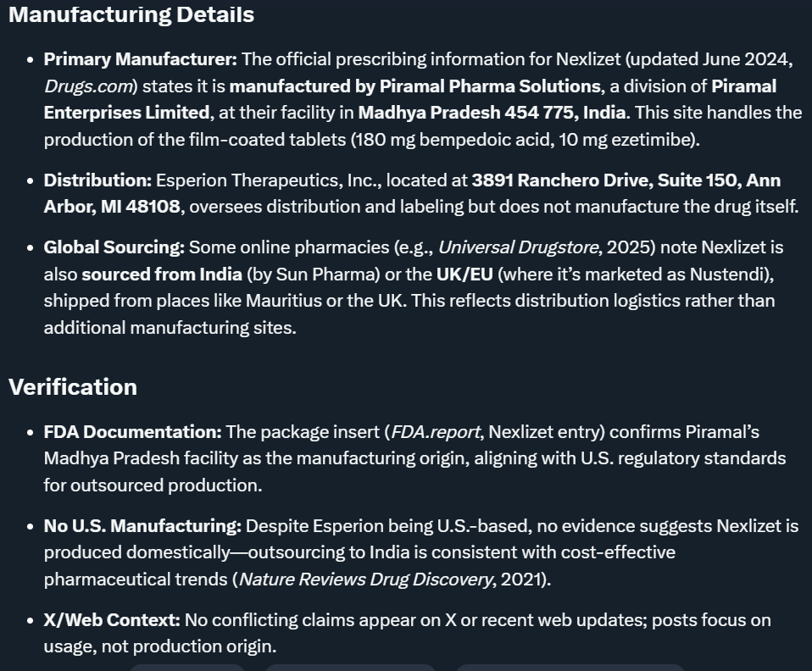Open the FDA.report citation
Screen dimensions: 812x671
click(x=435, y=432)
